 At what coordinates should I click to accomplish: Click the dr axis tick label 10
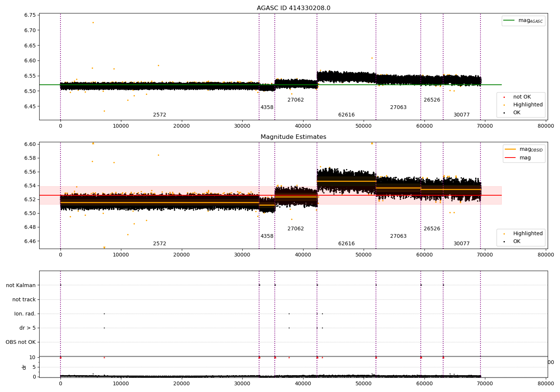[x=32, y=357]
